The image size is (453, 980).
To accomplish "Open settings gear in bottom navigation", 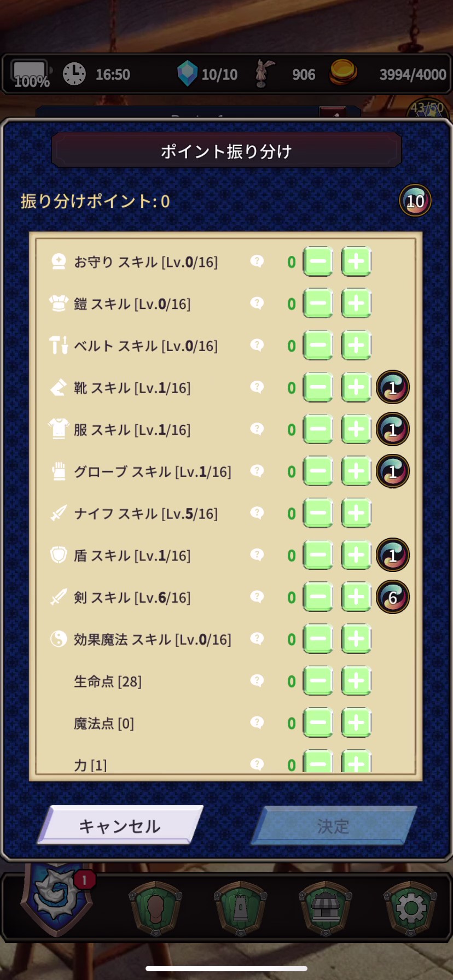I will pyautogui.click(x=410, y=908).
